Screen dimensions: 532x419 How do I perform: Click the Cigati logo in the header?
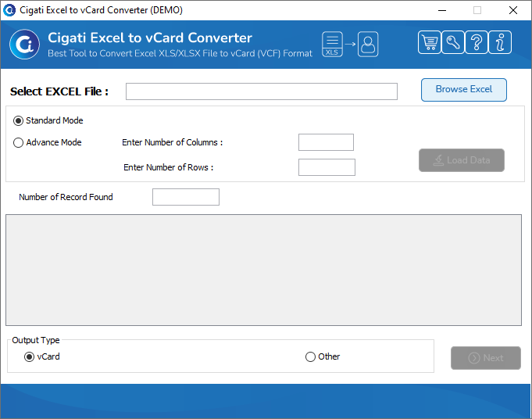pos(24,44)
